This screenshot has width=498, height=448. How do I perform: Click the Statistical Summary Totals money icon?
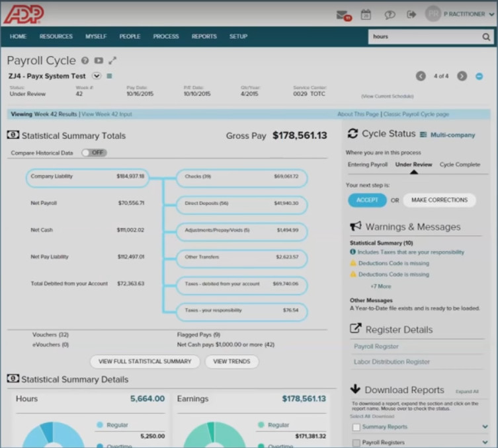pyautogui.click(x=13, y=135)
